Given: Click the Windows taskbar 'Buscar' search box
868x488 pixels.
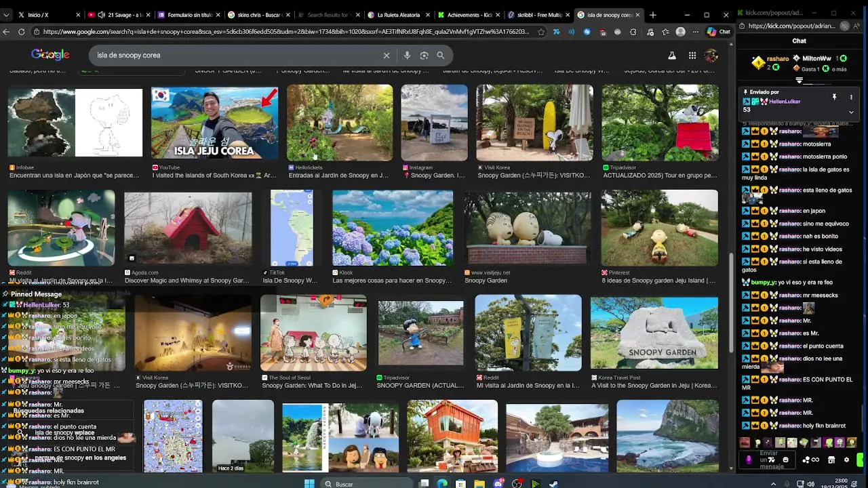Looking at the screenshot, I should click(x=366, y=484).
